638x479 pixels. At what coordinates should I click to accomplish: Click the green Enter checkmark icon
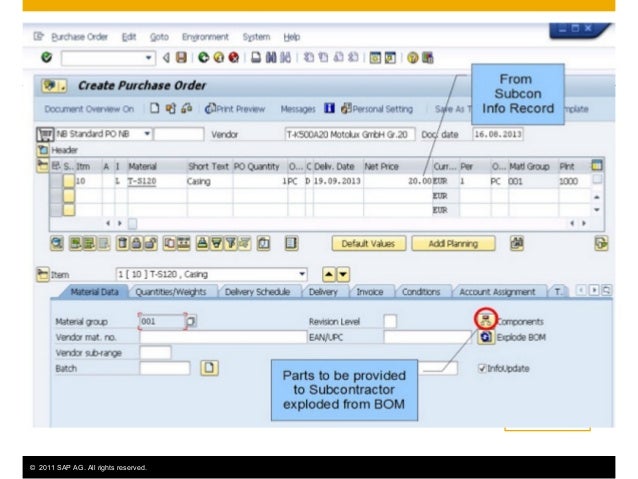(47, 57)
